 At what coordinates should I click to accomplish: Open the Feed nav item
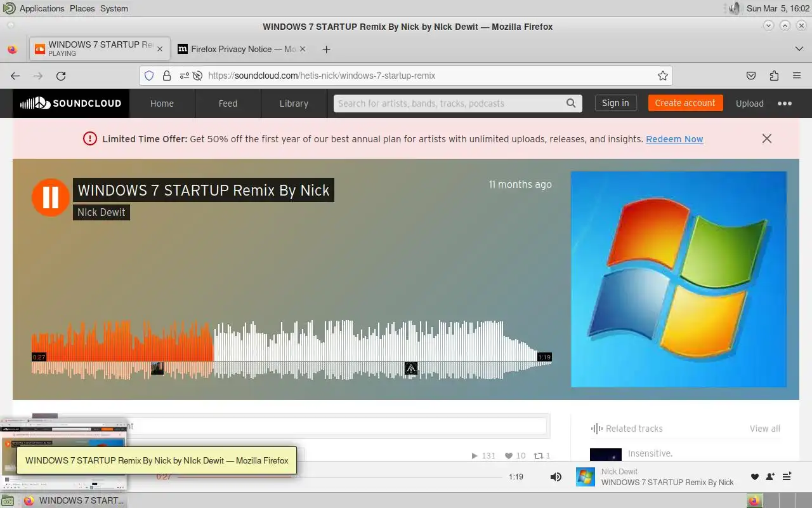pos(228,104)
